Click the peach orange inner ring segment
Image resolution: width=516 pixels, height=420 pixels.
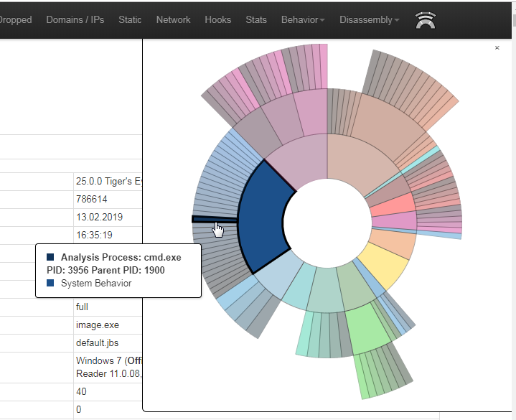pyautogui.click(x=393, y=243)
